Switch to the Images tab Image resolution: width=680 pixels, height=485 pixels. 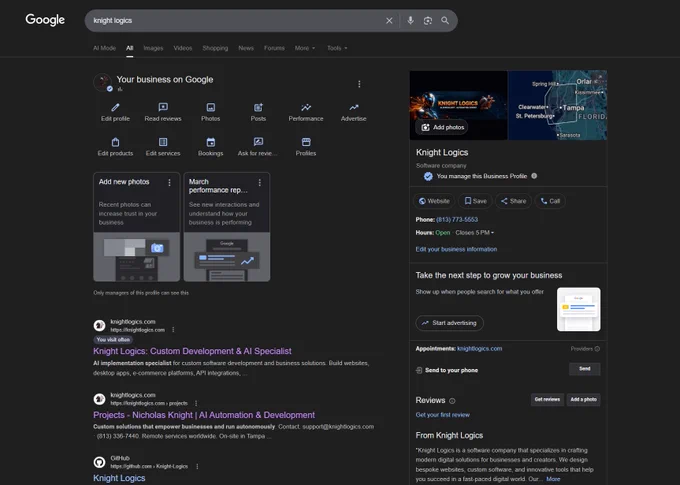pyautogui.click(x=153, y=48)
